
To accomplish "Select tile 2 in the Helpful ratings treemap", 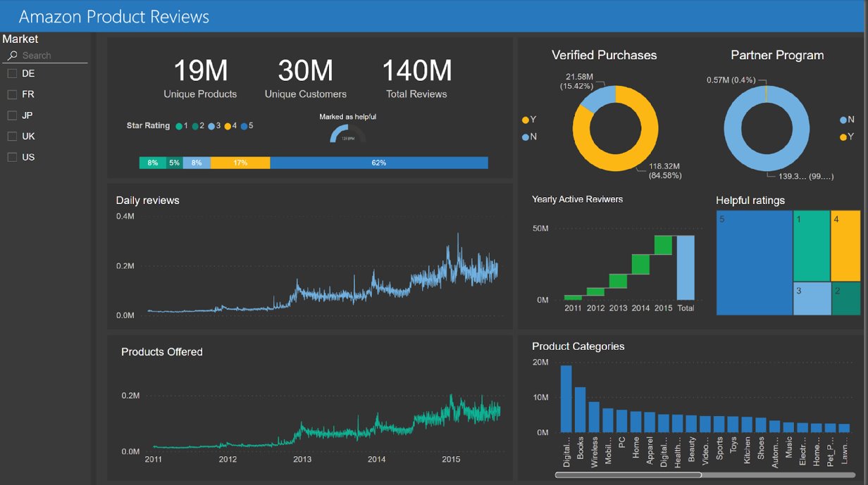I will point(845,299).
